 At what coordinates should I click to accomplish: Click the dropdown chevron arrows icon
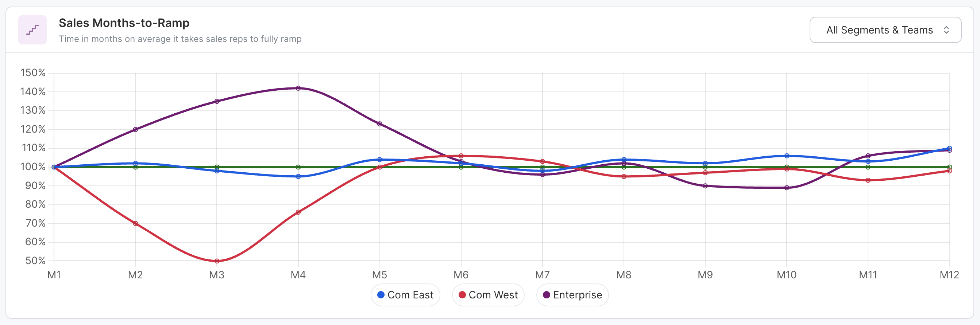[946, 30]
